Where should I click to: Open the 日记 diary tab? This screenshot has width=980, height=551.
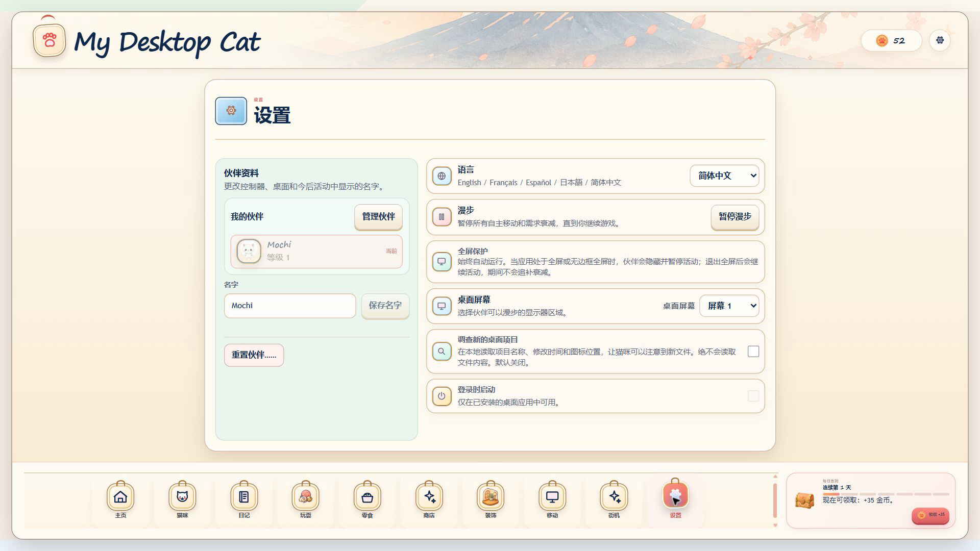[x=244, y=500]
